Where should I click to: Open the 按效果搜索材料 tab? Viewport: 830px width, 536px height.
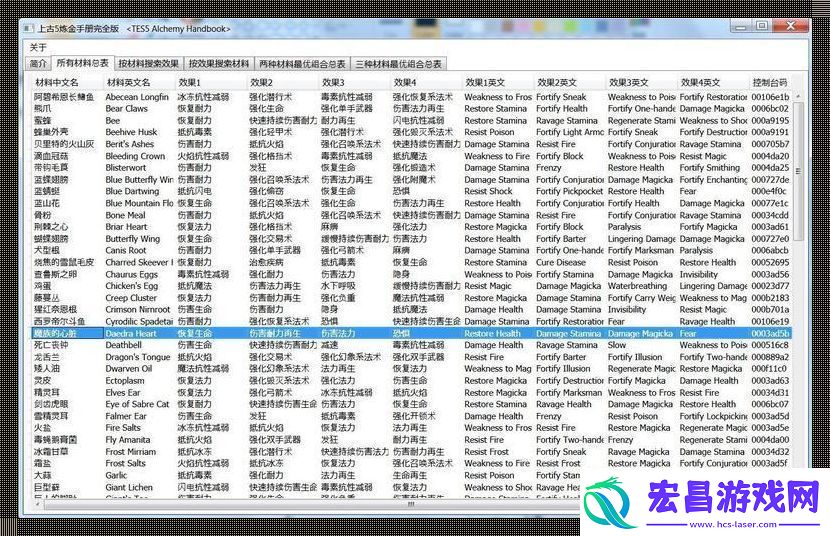(219, 63)
